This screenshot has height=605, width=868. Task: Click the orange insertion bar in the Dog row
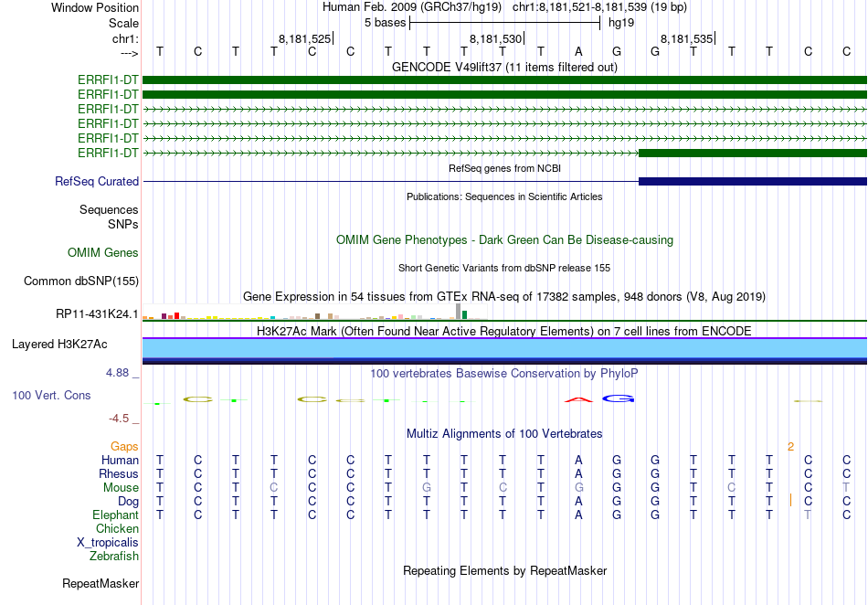790,501
